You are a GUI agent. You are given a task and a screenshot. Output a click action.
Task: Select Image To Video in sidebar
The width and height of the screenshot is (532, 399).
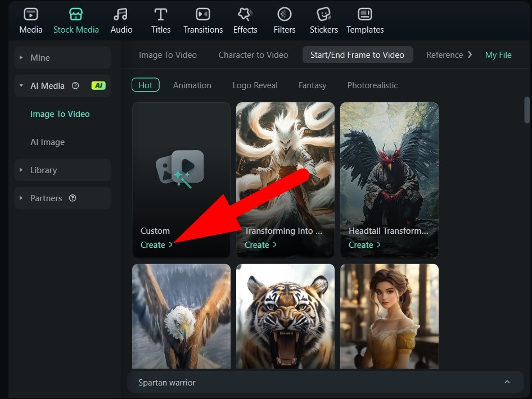click(x=60, y=114)
